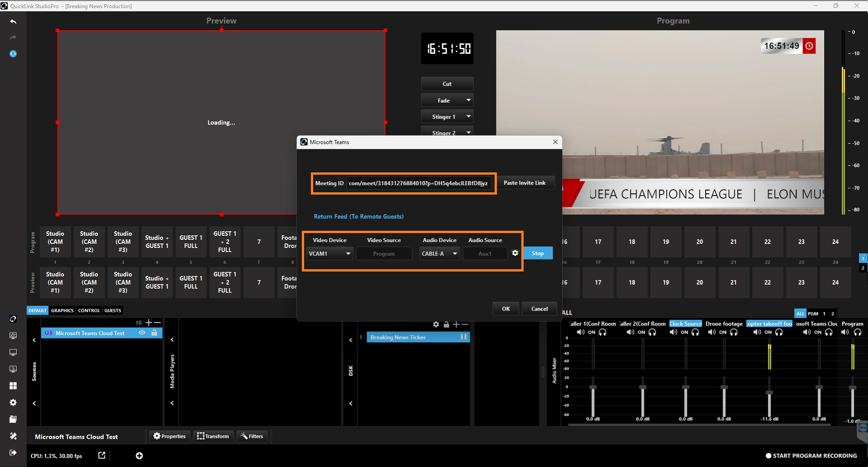Open the QuickLink logo icon in left sidebar
The width and height of the screenshot is (868, 467).
point(13,319)
